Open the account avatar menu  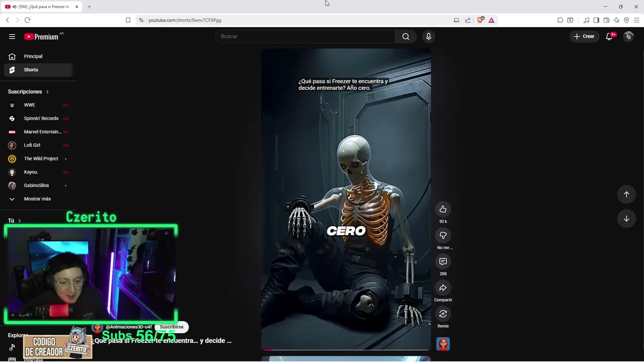628,36
